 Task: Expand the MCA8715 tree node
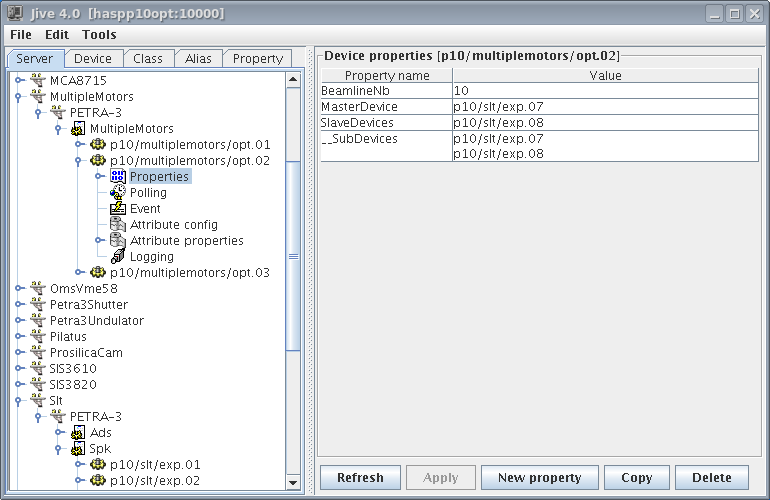[x=18, y=80]
